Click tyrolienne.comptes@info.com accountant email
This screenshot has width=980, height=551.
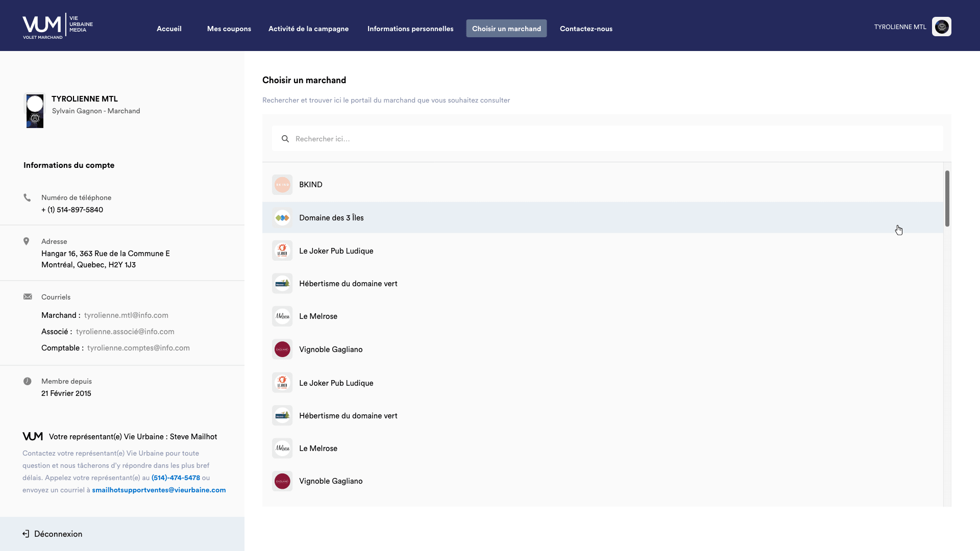coord(138,348)
